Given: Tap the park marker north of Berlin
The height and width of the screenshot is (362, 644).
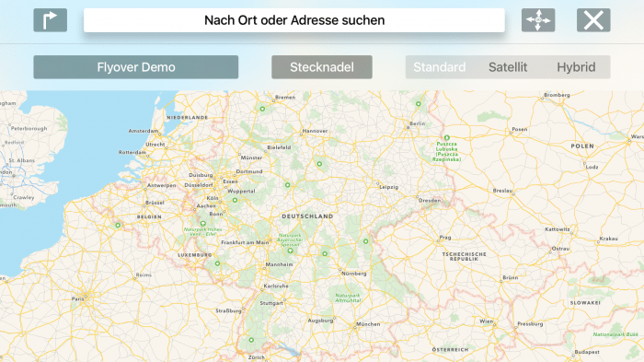Looking at the screenshot, I should [x=418, y=104].
